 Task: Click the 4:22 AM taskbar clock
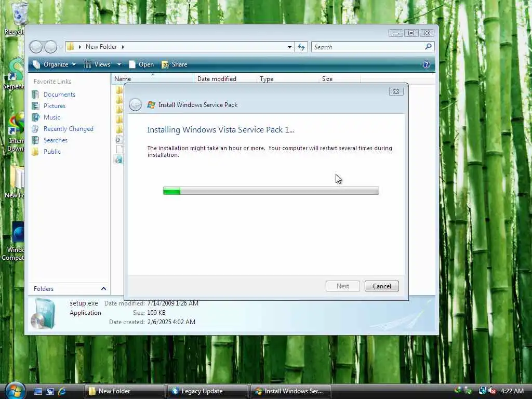coord(512,391)
